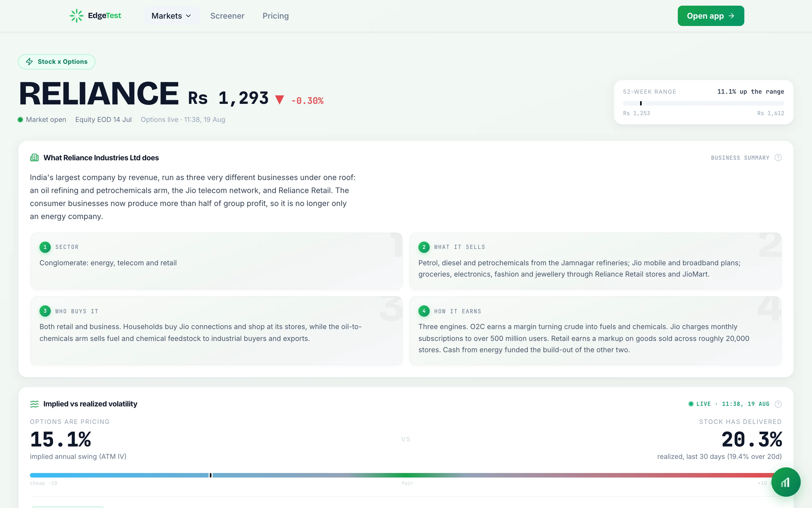
Task: Click the number 3 Who Buys It badge
Action: [x=45, y=311]
